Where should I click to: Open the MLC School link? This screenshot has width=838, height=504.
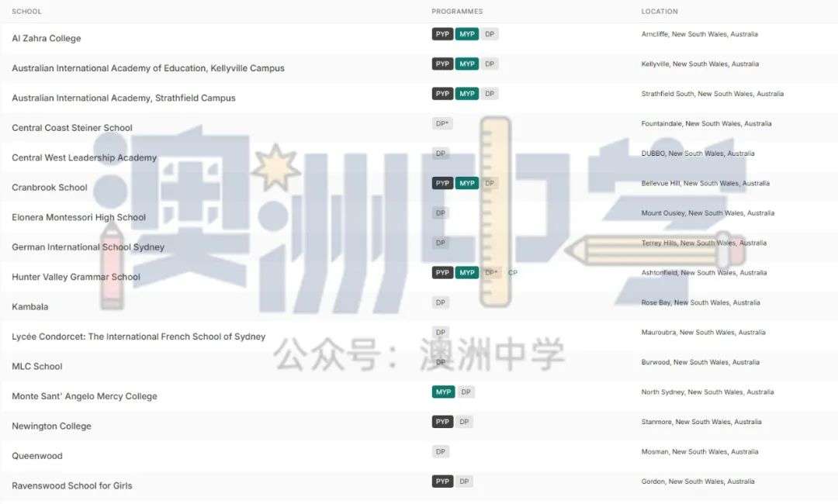click(37, 366)
